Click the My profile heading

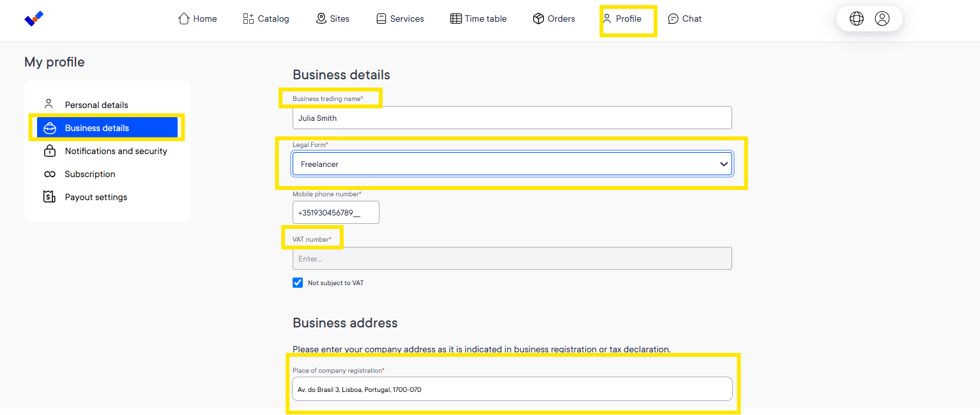pyautogui.click(x=54, y=62)
